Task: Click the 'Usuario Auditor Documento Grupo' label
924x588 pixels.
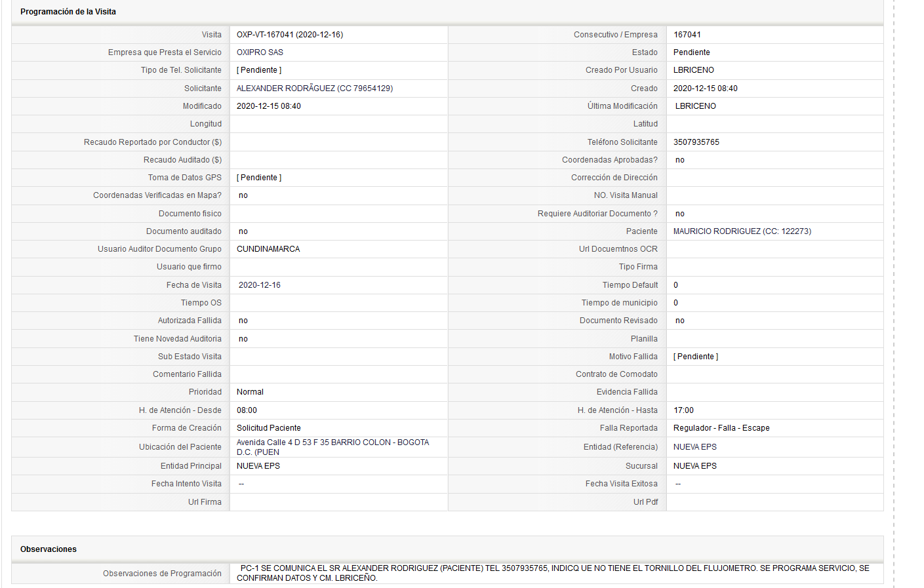Action: pos(160,249)
